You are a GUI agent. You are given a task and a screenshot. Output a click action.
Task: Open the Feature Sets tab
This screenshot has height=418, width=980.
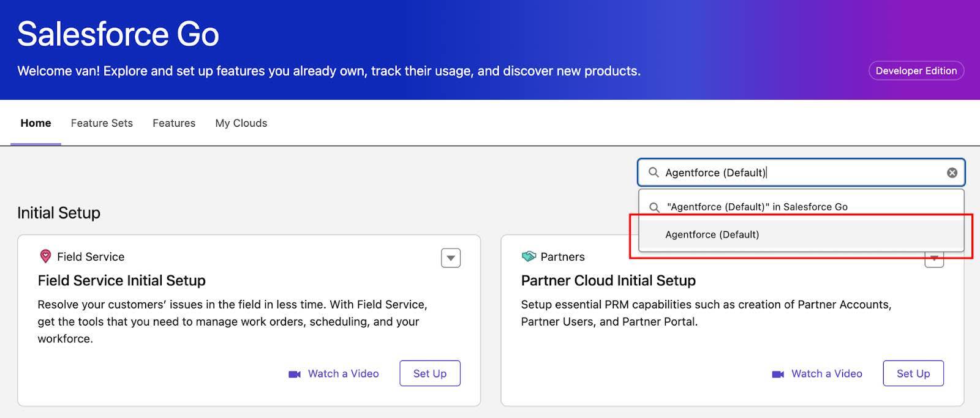pos(102,123)
